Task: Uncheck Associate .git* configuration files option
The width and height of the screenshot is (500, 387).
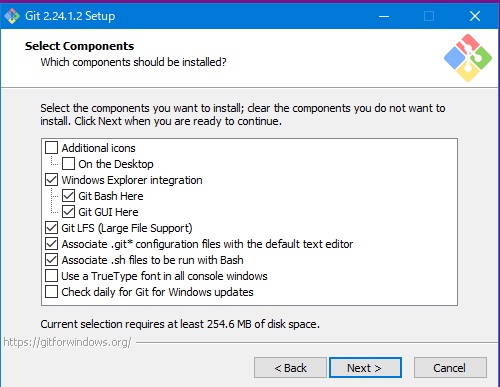Action: (51, 244)
